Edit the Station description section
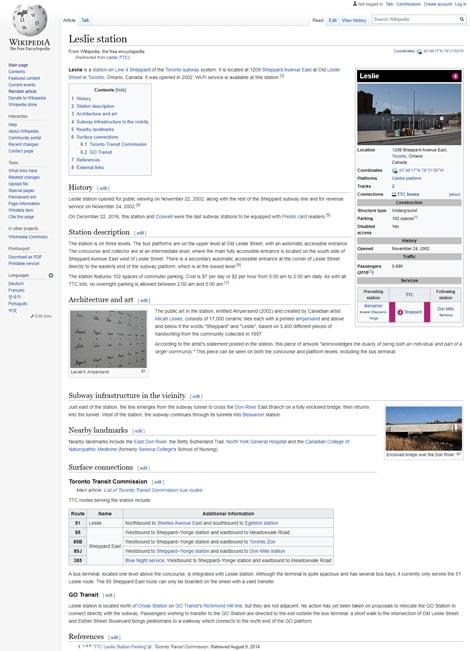 (x=140, y=233)
